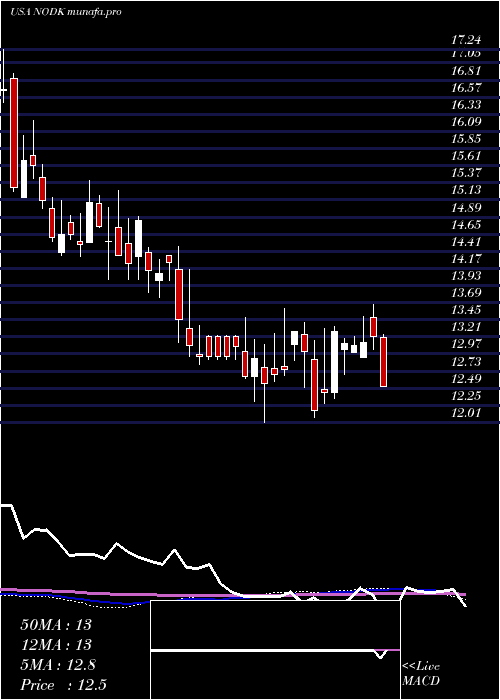The width and height of the screenshot is (500, 700).
Task: Select the 12.97 price axis label
Action: [x=466, y=344]
